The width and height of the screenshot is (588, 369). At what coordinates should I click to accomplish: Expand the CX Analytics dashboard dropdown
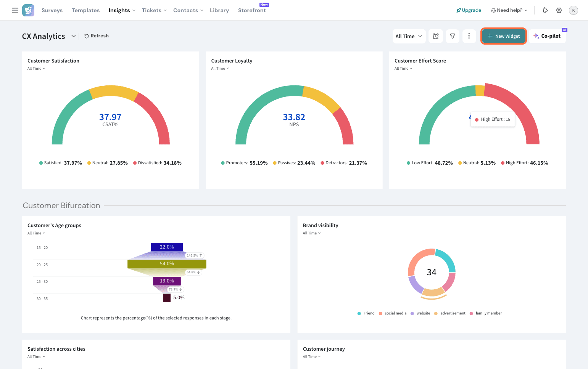point(74,36)
